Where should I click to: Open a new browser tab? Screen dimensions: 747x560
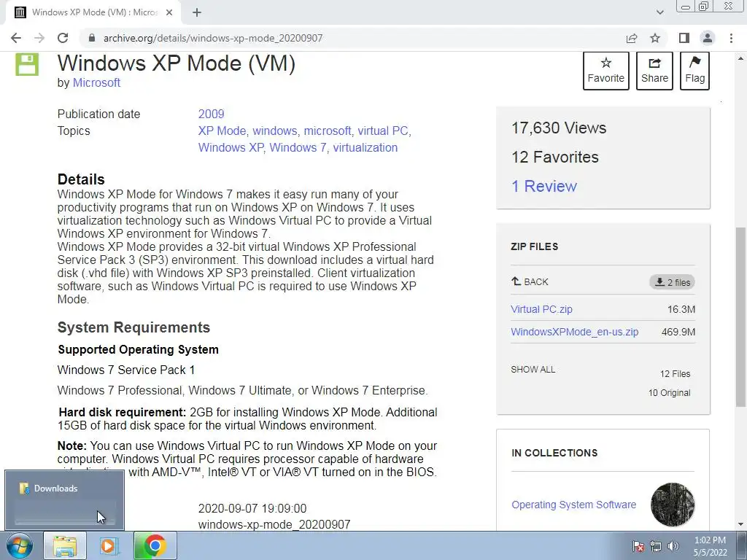tap(197, 13)
